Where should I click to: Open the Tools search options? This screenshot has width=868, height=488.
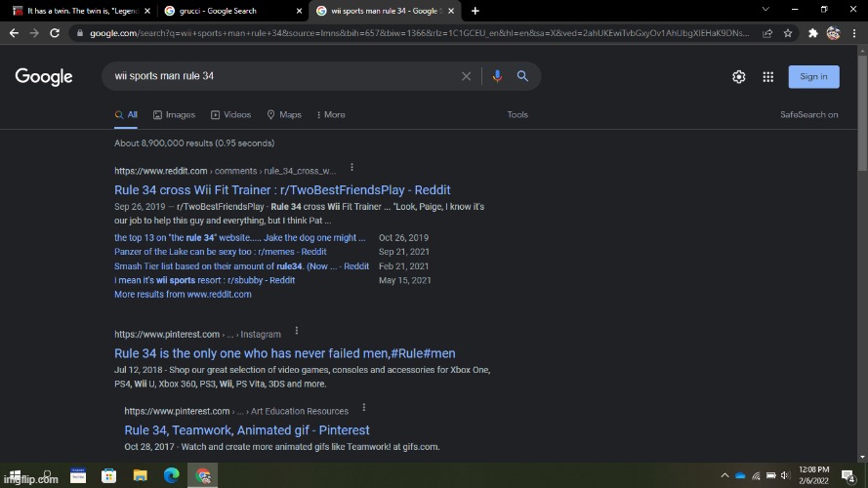[517, 114]
